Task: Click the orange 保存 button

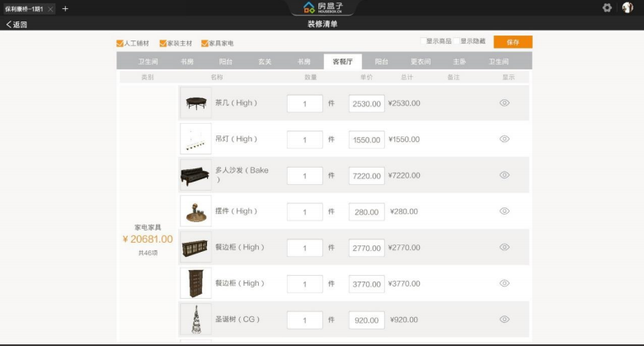Action: point(513,42)
